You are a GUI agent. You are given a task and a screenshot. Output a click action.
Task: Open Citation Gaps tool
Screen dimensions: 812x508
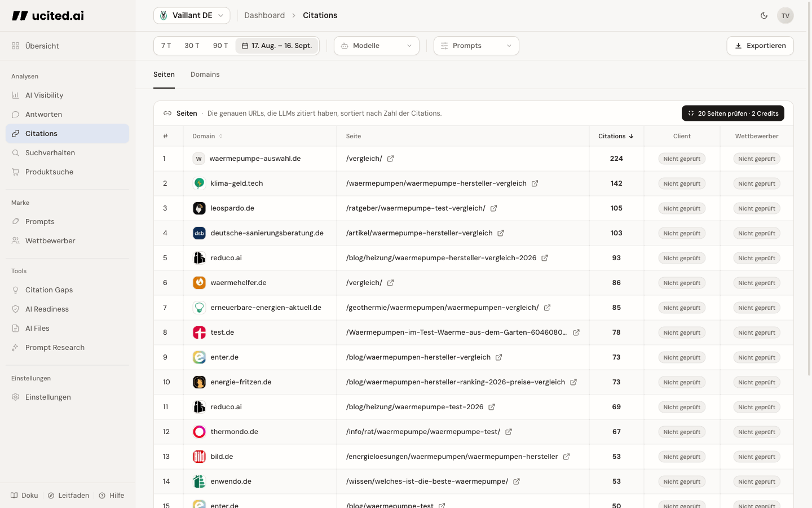point(67,290)
